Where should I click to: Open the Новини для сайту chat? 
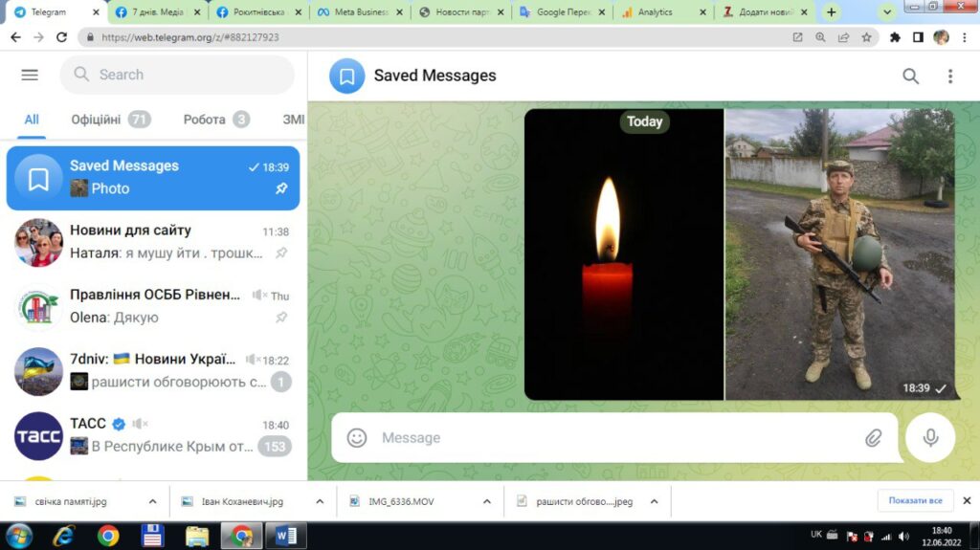coord(153,242)
